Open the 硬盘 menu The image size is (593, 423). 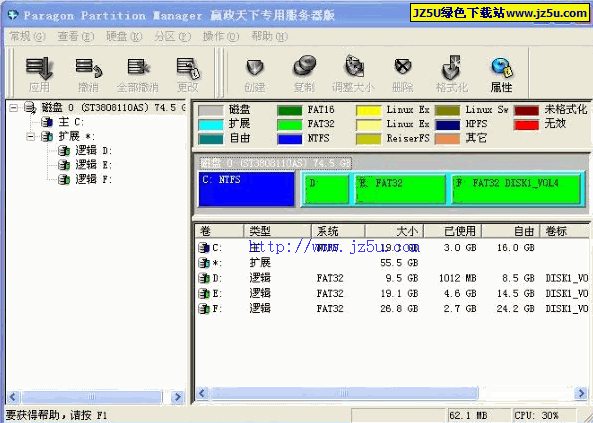[x=124, y=37]
